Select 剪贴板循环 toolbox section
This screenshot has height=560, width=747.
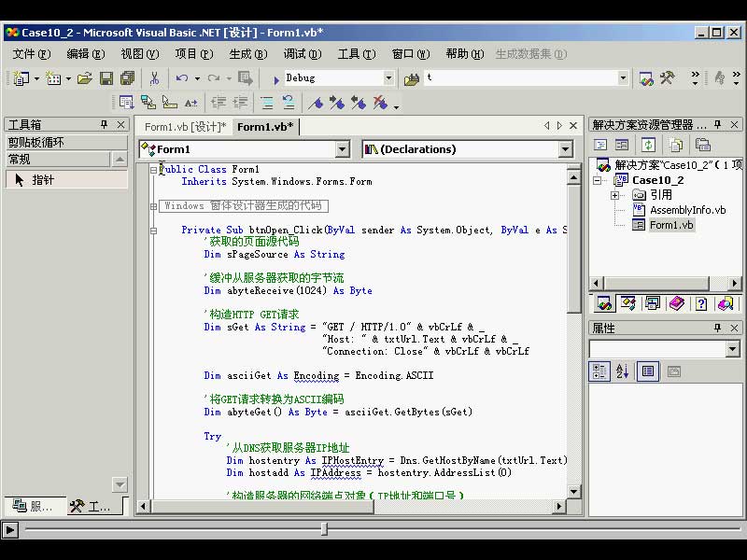coord(66,142)
